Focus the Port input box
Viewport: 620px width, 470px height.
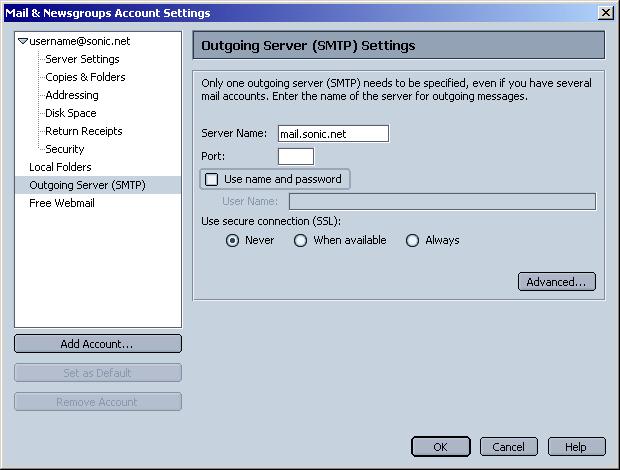(x=295, y=156)
